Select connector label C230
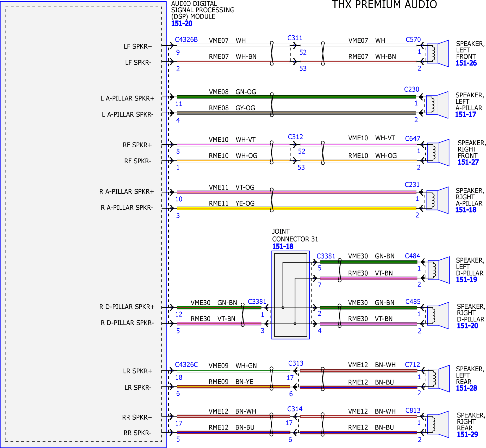Image resolution: width=486 pixels, height=448 pixels. (x=412, y=89)
